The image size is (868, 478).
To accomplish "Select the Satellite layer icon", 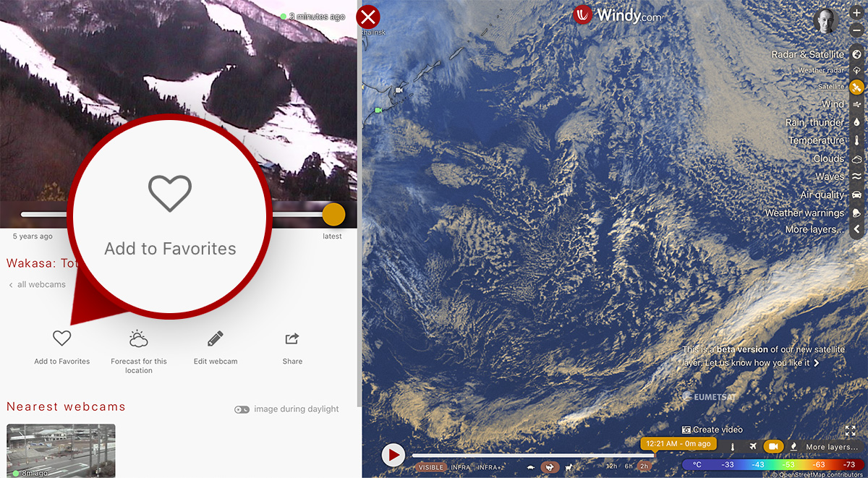I will point(857,86).
